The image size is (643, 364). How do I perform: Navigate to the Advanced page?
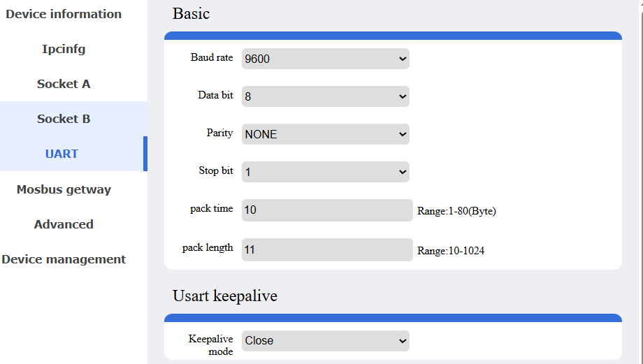pos(64,224)
